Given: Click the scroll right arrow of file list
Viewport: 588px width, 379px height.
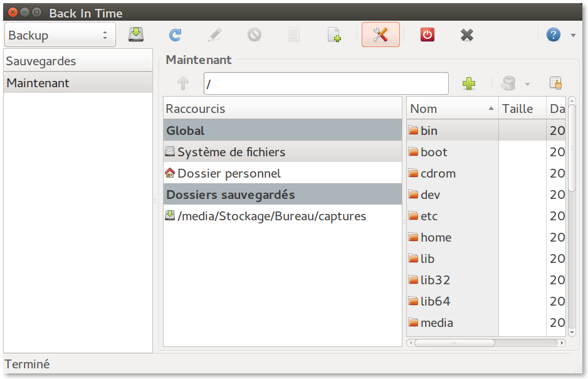Looking at the screenshot, I should coord(562,343).
